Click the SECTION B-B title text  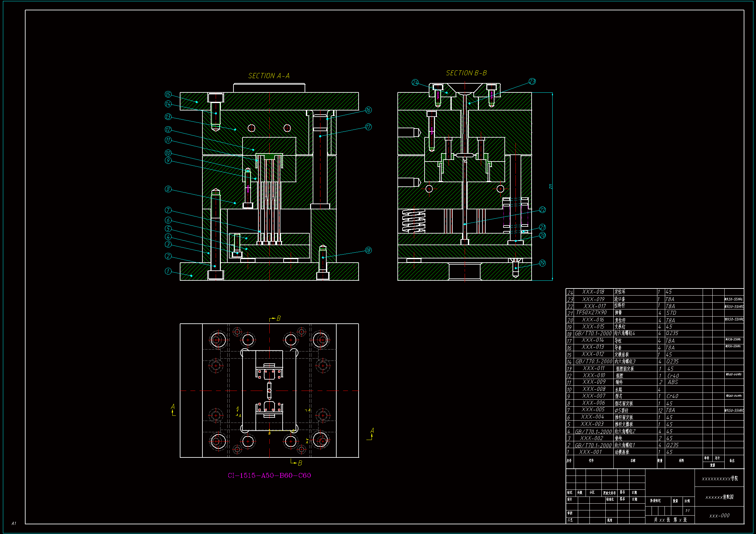[466, 73]
